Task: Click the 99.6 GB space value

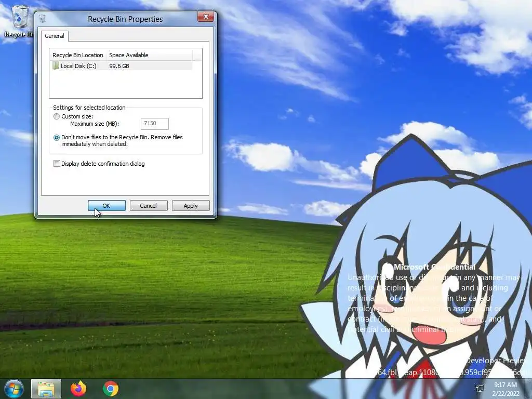Action: click(119, 66)
